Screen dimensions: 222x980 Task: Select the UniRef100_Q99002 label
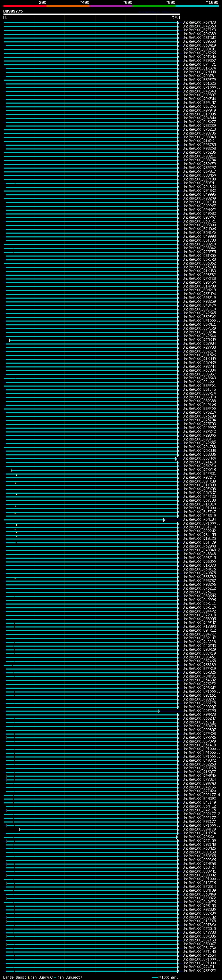pyautogui.click(x=199, y=875)
